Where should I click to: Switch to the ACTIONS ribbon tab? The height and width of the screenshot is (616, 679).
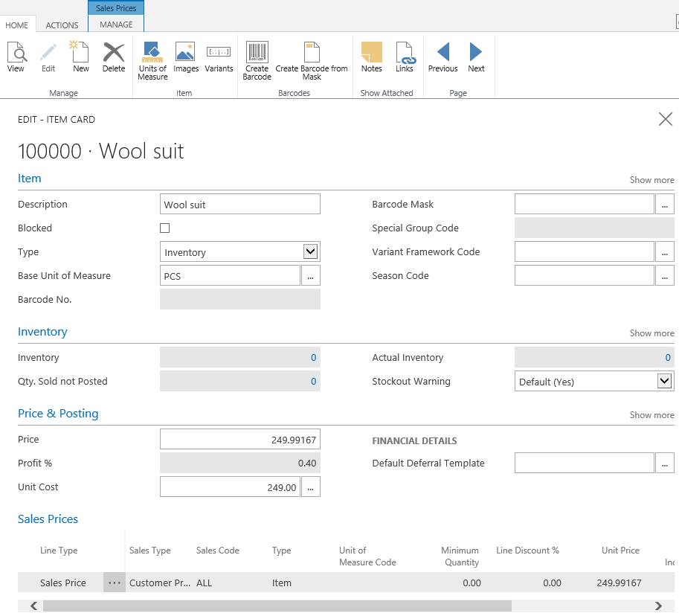[x=62, y=25]
